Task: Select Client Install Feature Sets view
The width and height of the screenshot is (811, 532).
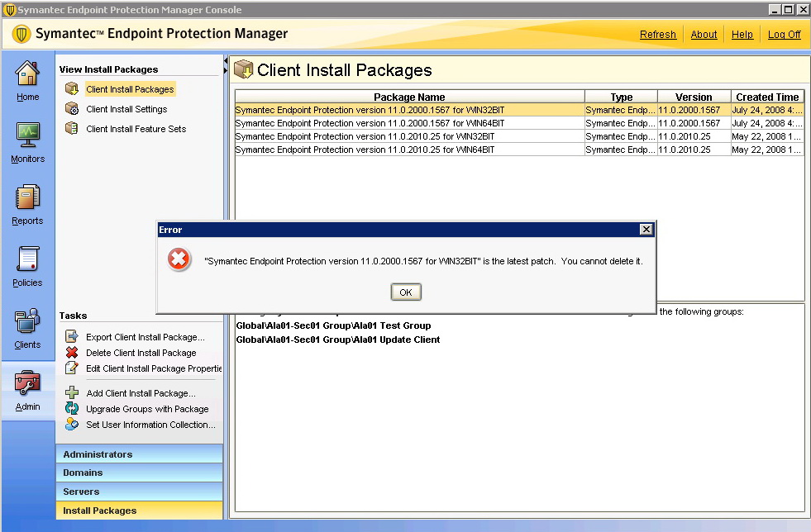Action: pos(136,129)
